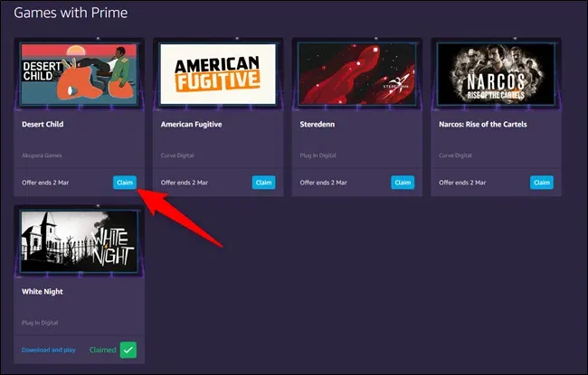Viewport: 588px width, 375px height.
Task: Click the Akupara Games publisher label
Action: pyautogui.click(x=42, y=155)
